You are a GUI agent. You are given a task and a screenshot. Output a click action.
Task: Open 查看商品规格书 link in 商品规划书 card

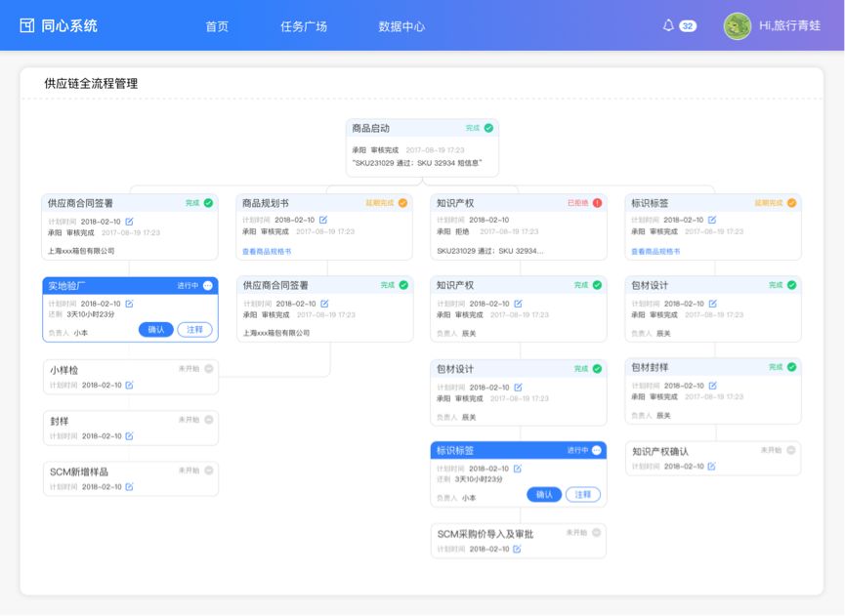pos(267,252)
